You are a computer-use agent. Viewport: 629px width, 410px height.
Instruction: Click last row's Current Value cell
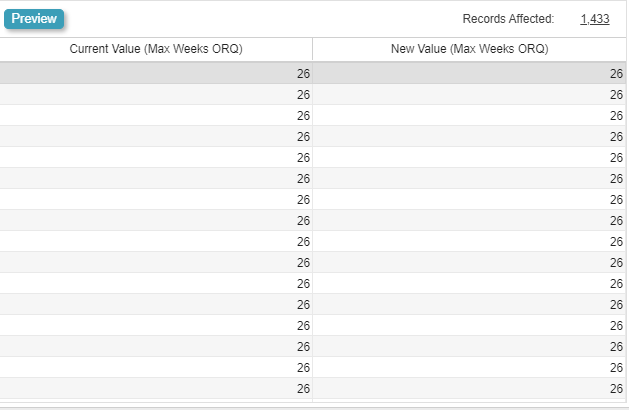pyautogui.click(x=156, y=388)
